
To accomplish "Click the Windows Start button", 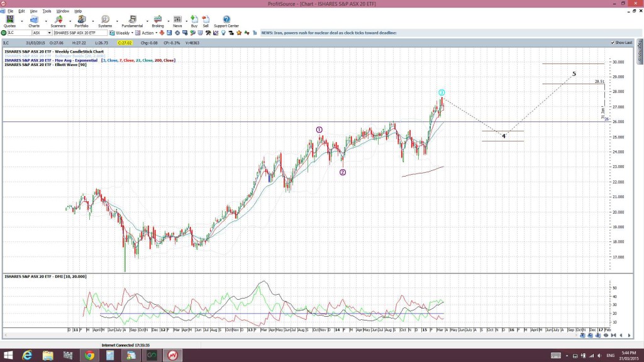I will pyautogui.click(x=8, y=355).
